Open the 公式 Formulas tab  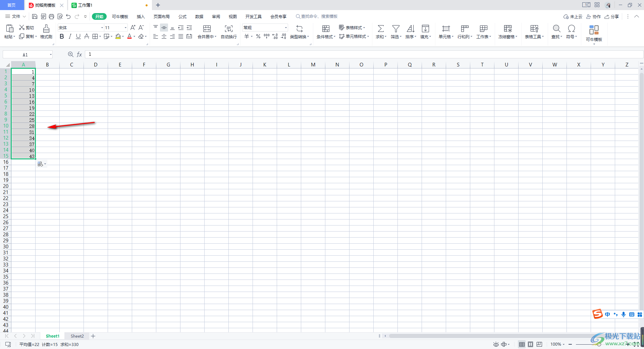[x=182, y=16]
